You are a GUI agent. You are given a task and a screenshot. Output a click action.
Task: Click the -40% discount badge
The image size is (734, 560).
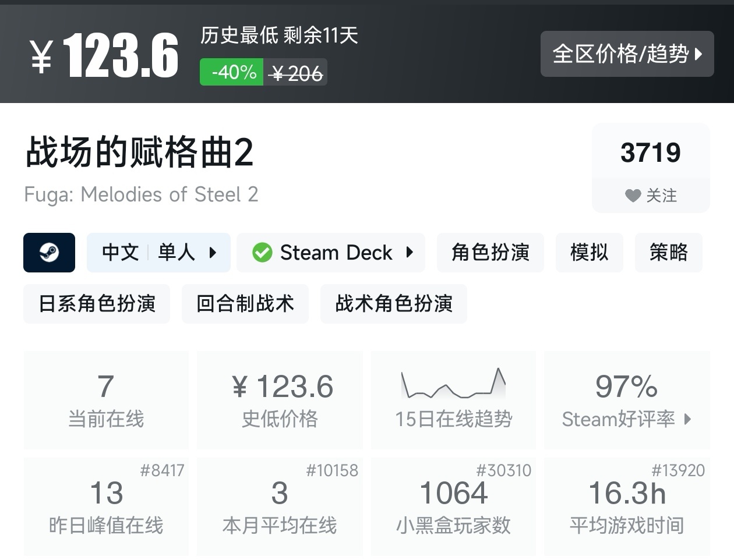coord(232,72)
